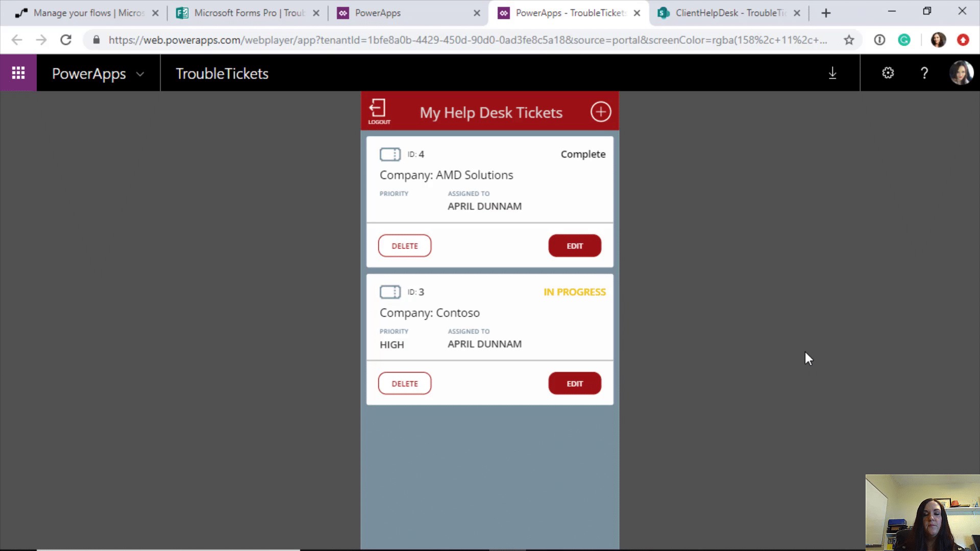Click the Logout icon

pyautogui.click(x=379, y=112)
